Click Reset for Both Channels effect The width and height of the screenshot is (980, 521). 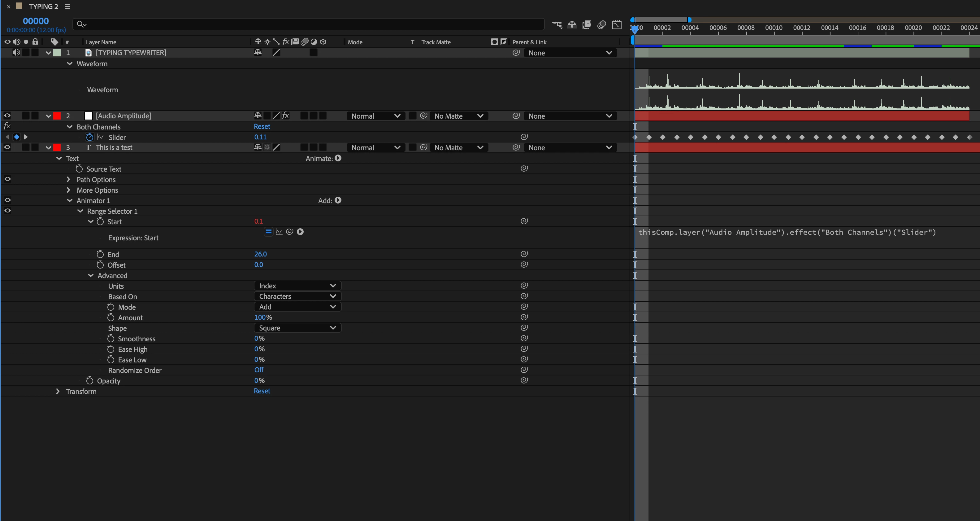click(262, 126)
